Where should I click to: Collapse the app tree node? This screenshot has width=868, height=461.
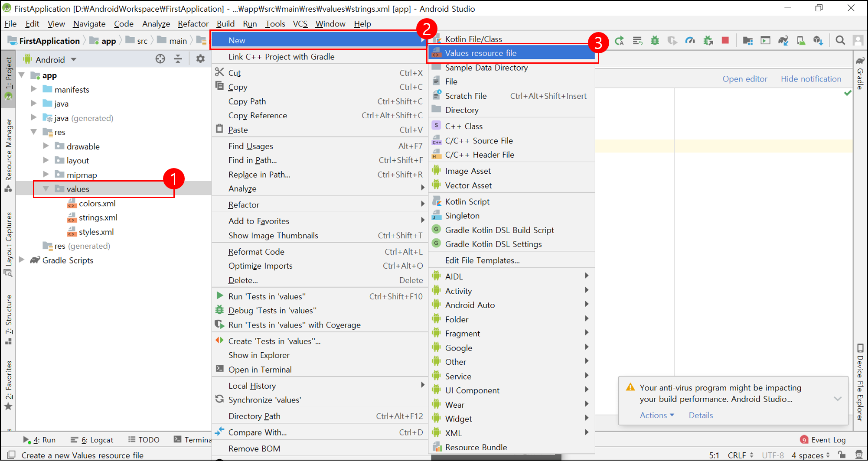[x=22, y=75]
